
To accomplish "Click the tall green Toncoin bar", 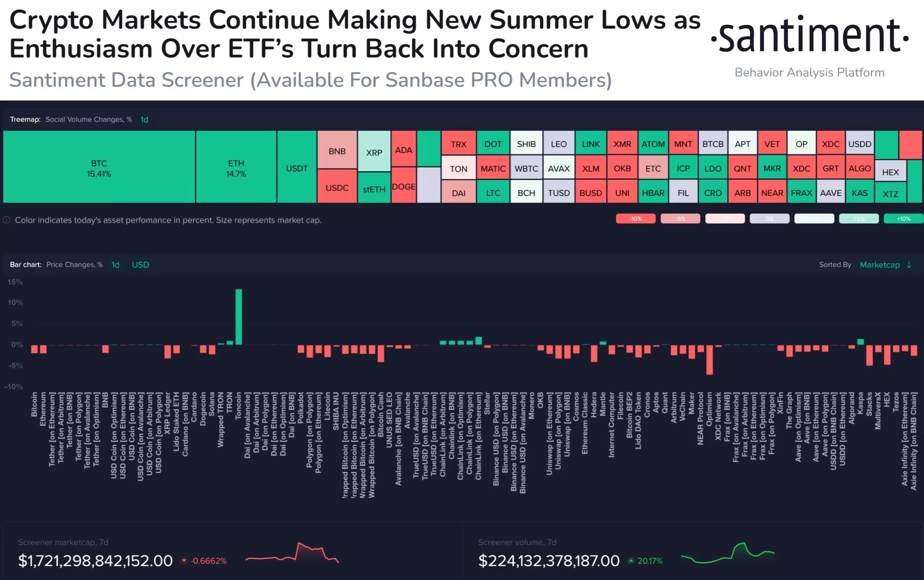I will [x=239, y=317].
